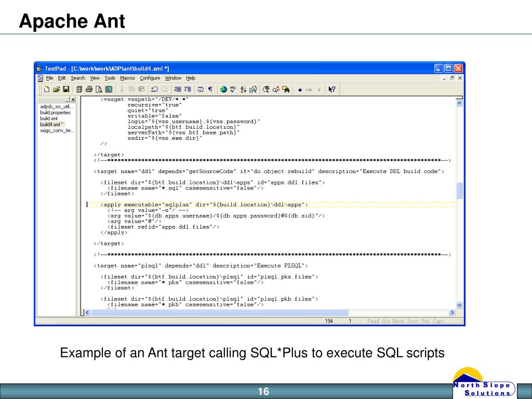
Task: Open the Help menu
Action: point(191,78)
